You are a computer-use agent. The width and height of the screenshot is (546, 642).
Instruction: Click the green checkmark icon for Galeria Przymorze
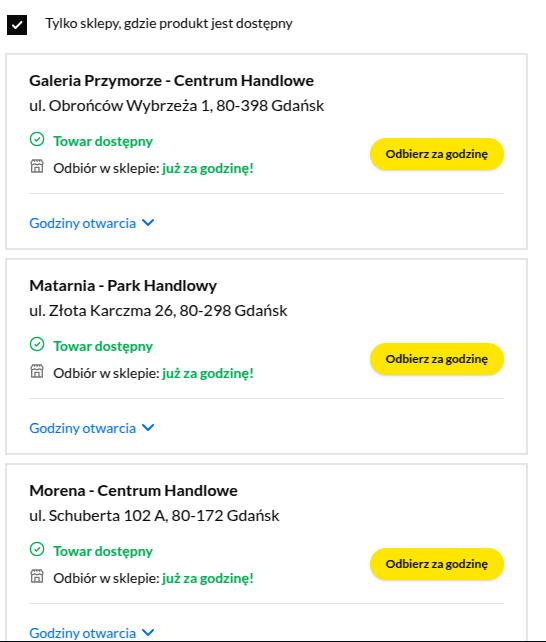tap(37, 139)
